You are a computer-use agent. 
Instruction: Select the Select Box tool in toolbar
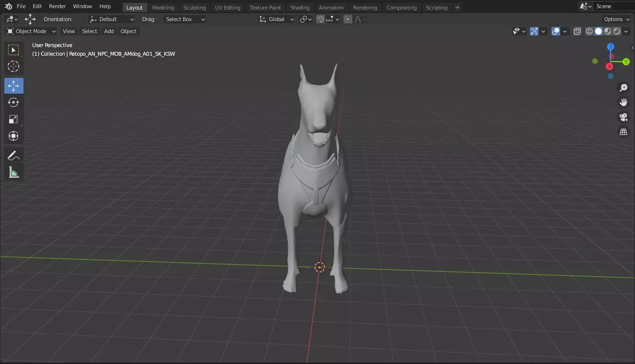pos(13,50)
